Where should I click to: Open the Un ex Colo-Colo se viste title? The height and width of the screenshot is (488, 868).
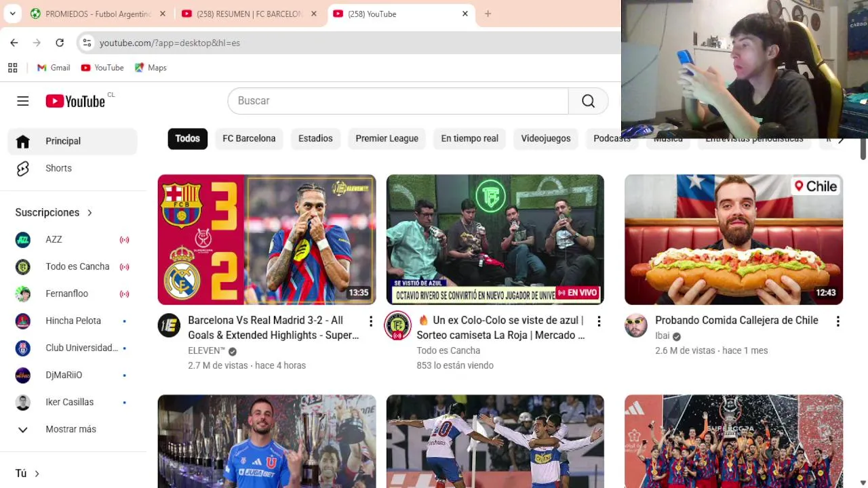click(x=501, y=327)
